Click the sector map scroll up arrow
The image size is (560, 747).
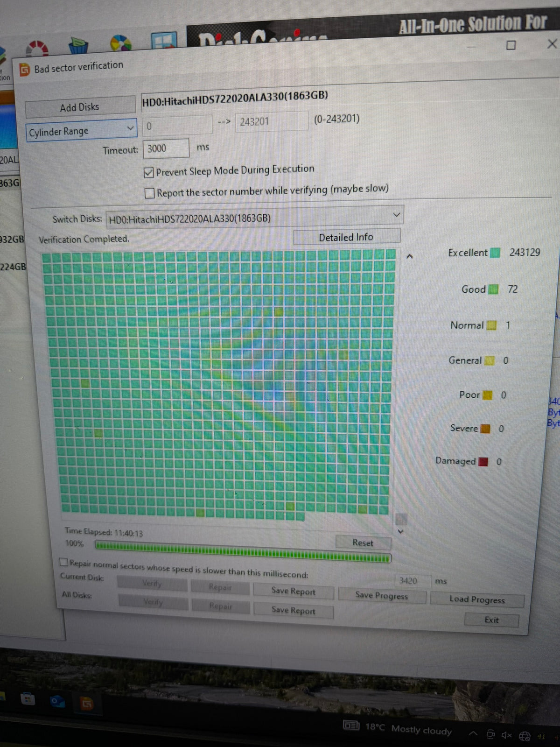tap(409, 256)
